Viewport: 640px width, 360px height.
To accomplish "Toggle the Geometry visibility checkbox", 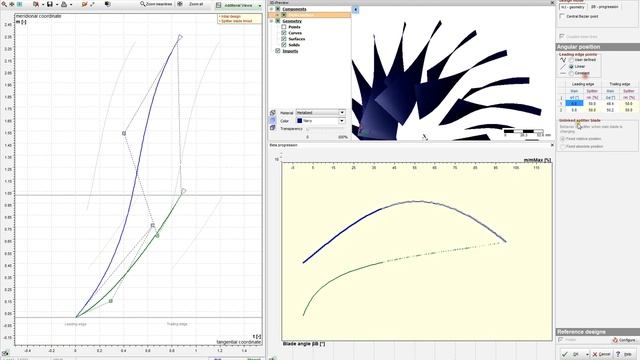I will click(278, 21).
